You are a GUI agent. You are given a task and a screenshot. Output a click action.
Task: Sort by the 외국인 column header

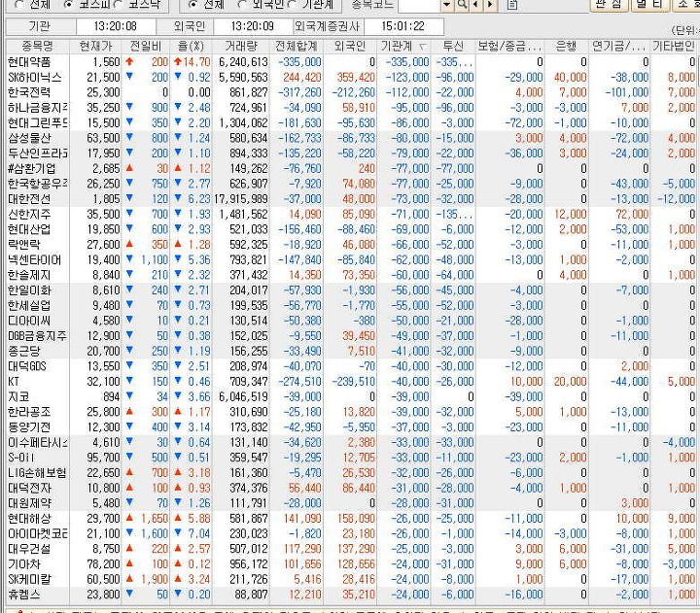[350, 46]
